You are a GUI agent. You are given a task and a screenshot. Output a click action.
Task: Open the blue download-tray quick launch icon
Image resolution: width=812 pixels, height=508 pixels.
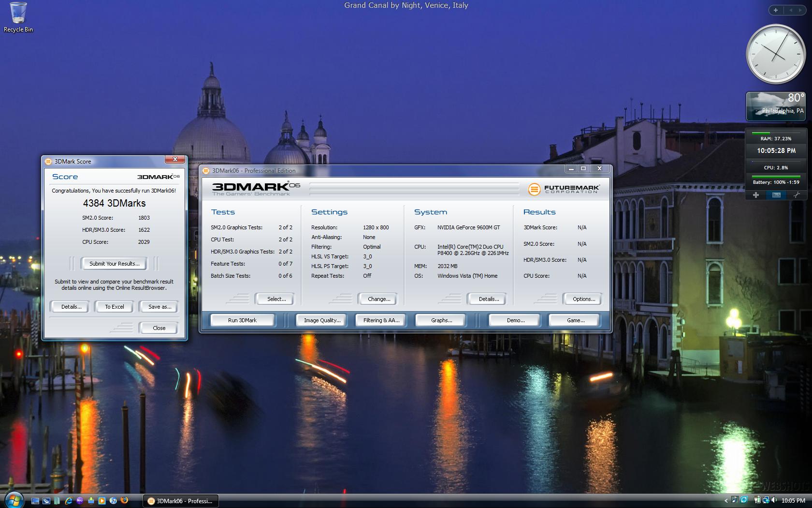91,501
